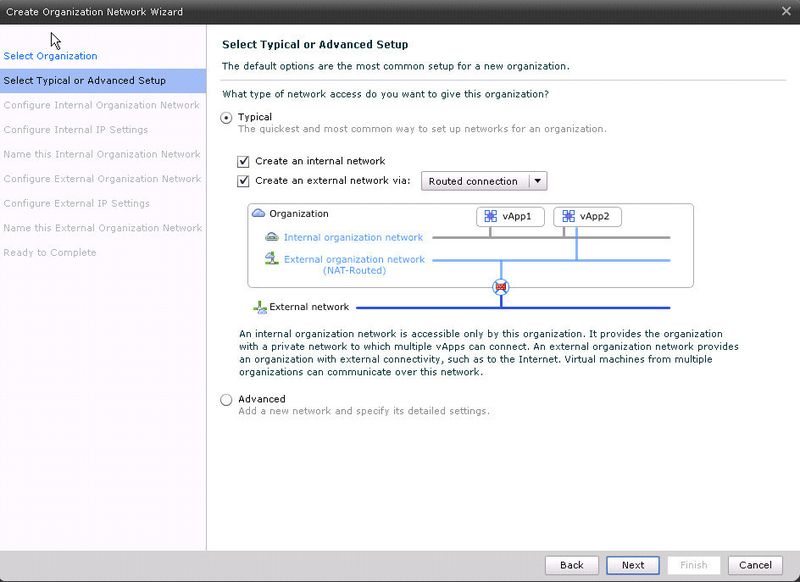Click the vApp1 icon in diagram
Screen dimensions: 800x582
490,216
